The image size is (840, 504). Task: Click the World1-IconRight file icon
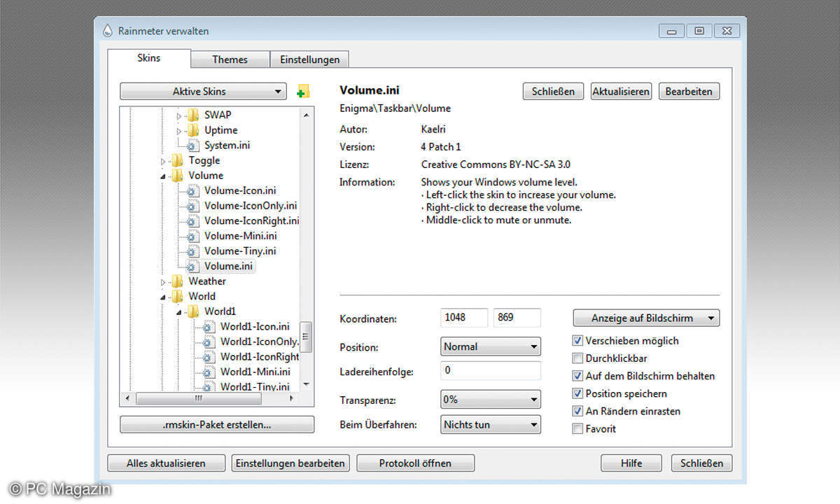(209, 356)
